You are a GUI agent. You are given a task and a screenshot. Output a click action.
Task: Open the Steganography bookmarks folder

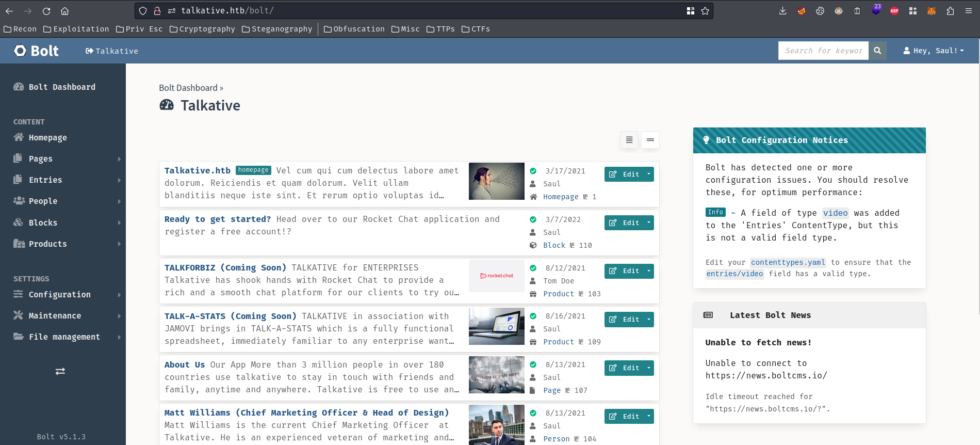277,29
